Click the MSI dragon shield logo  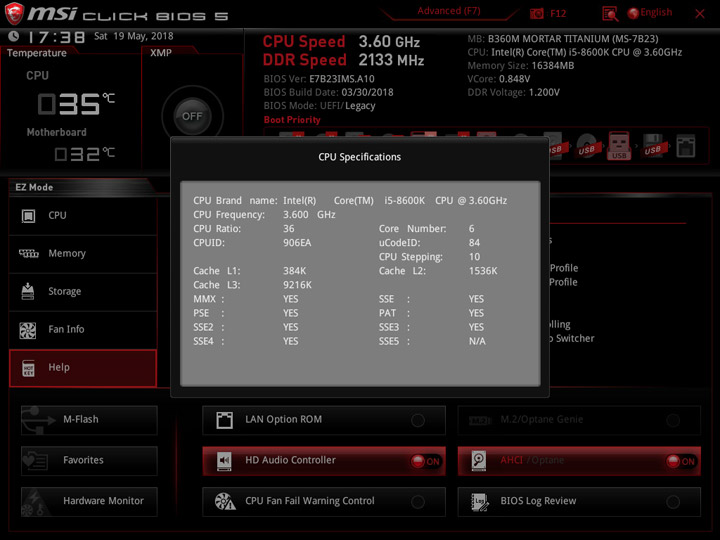[14, 13]
